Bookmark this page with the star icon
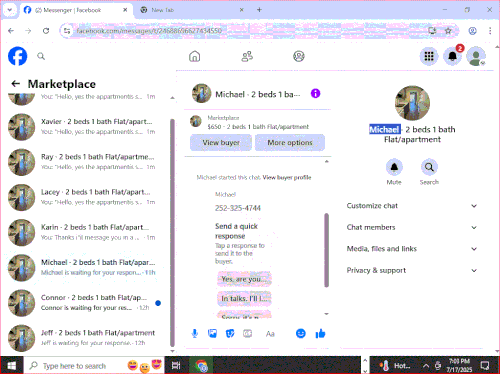The image size is (500, 374). (448, 31)
